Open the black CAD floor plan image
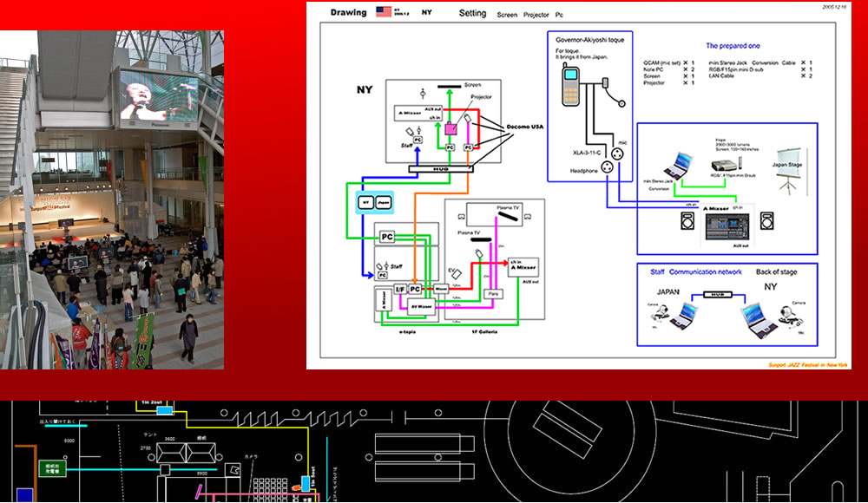The width and height of the screenshot is (868, 503). tap(434, 452)
